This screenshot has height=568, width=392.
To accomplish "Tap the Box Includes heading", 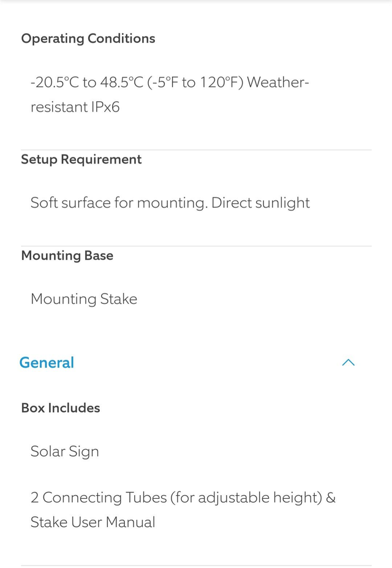I will tap(61, 408).
